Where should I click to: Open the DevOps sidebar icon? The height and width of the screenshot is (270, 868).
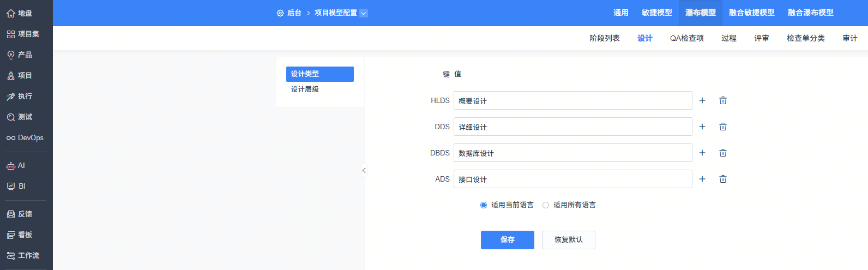11,138
